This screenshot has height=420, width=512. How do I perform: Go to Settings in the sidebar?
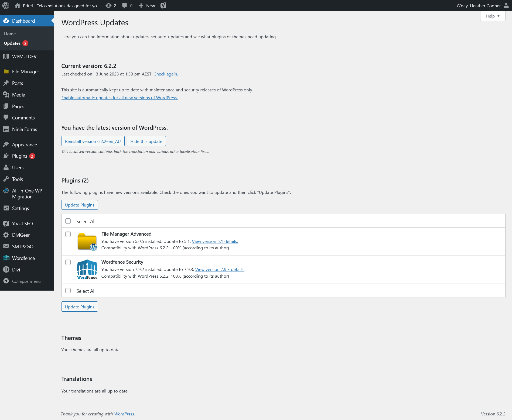(21, 208)
